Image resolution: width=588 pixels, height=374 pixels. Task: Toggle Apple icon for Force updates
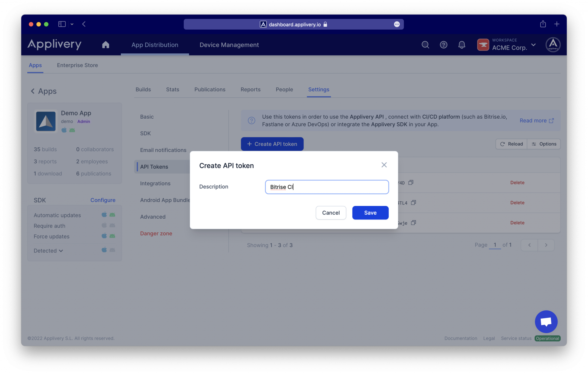click(x=104, y=236)
